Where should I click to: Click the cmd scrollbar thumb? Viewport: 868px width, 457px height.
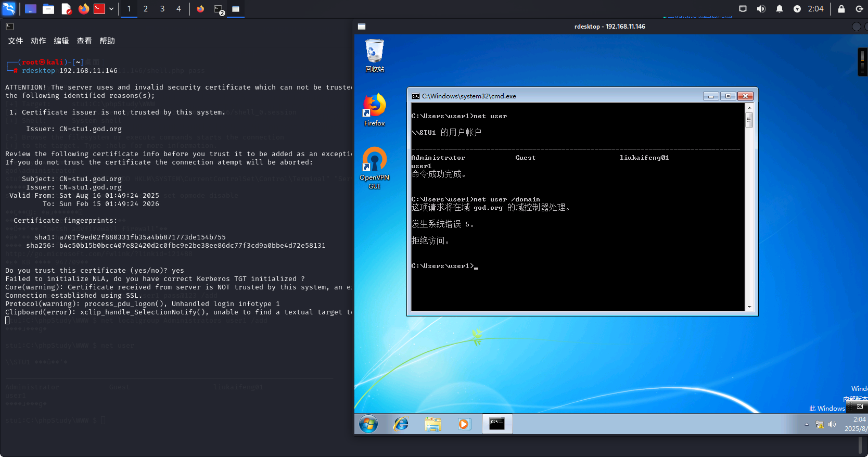point(749,120)
